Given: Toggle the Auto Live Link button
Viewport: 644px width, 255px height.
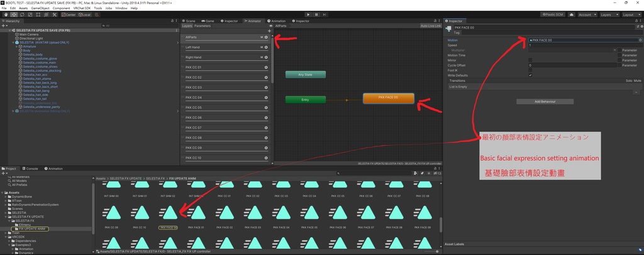Looking at the screenshot, I should (430, 26).
